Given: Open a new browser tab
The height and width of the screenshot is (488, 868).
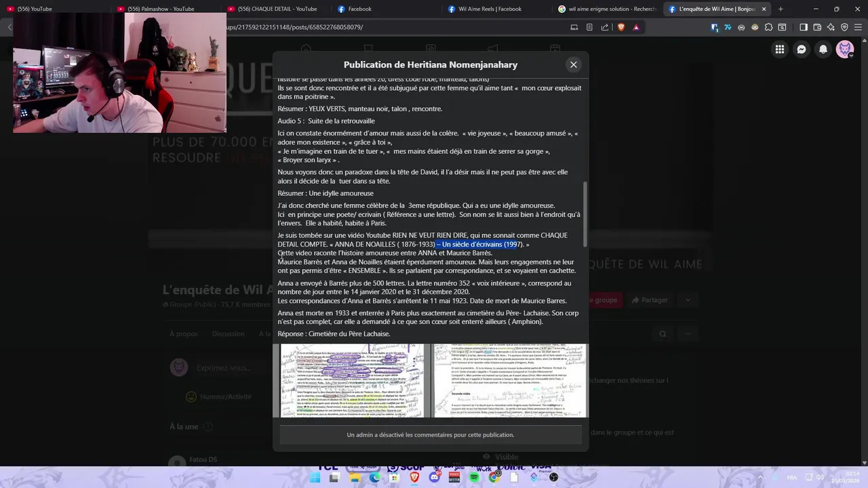Looking at the screenshot, I should [x=781, y=9].
